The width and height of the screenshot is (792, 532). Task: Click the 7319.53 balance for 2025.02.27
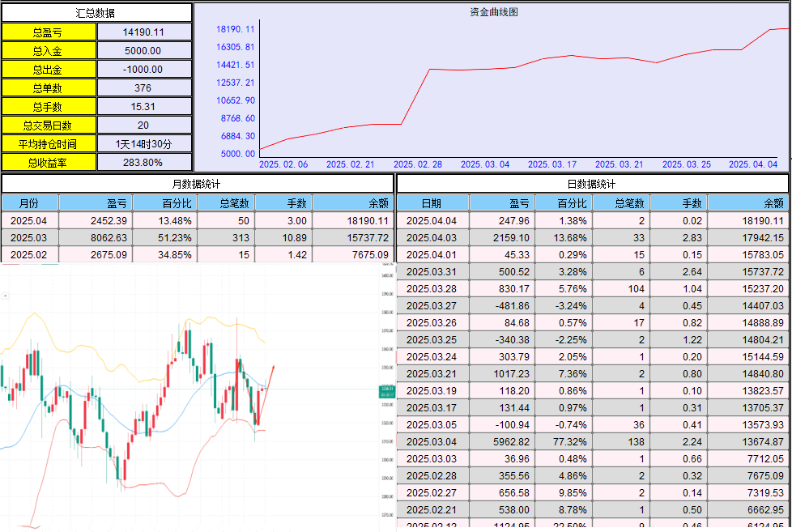tap(766, 492)
